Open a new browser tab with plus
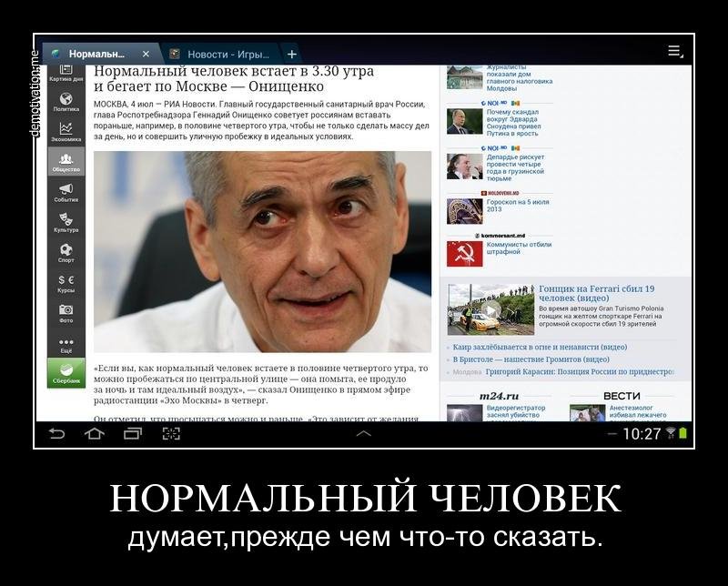This screenshot has height=586, width=728. coord(291,54)
